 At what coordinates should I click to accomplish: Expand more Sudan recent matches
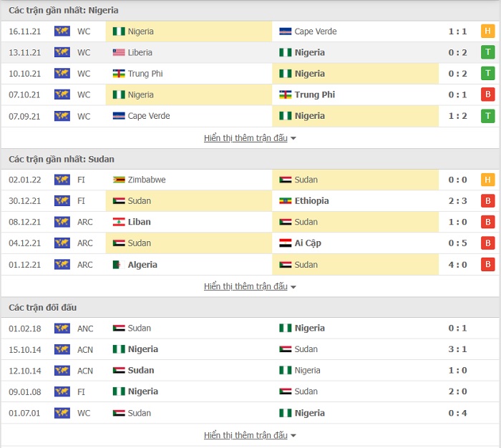pos(250,286)
